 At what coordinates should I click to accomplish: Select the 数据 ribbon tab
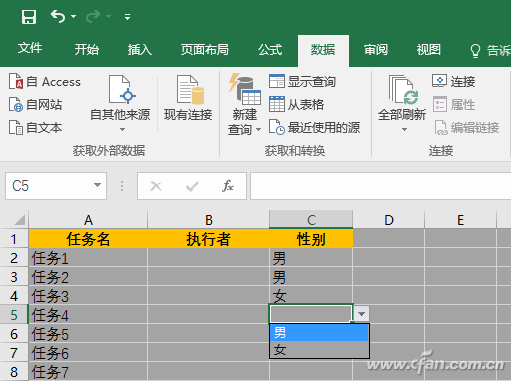[323, 50]
